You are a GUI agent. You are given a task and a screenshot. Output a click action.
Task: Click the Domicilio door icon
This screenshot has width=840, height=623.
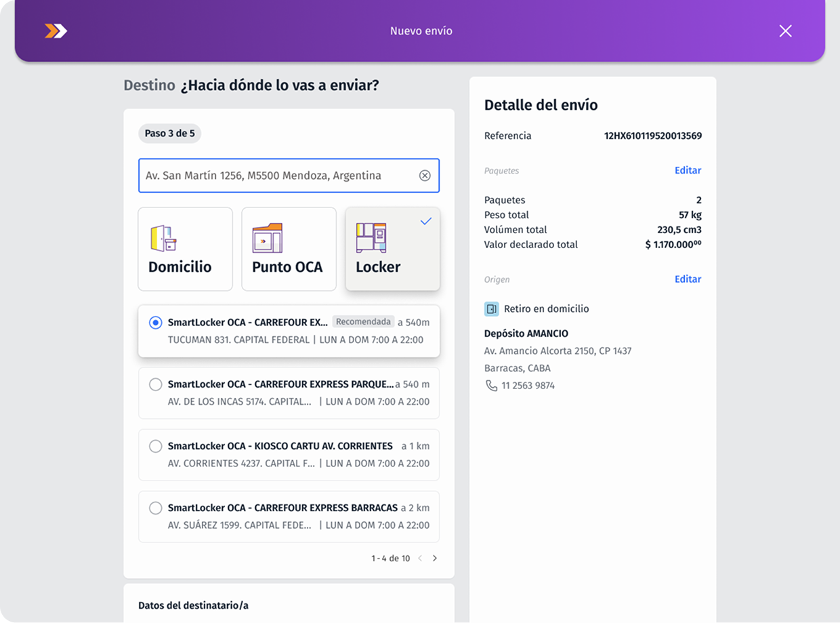coord(163,238)
